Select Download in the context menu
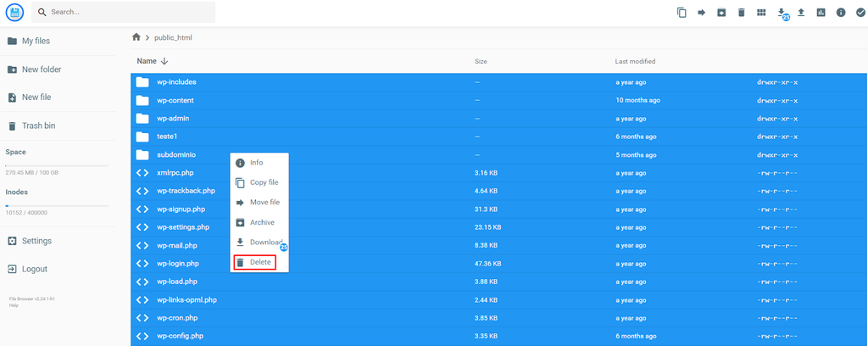868x346 pixels. coord(259,243)
